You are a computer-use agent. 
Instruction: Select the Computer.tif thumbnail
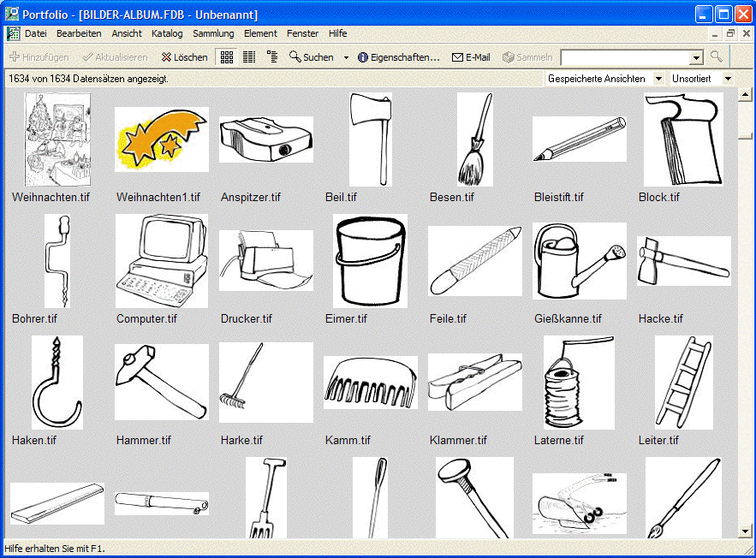click(161, 260)
